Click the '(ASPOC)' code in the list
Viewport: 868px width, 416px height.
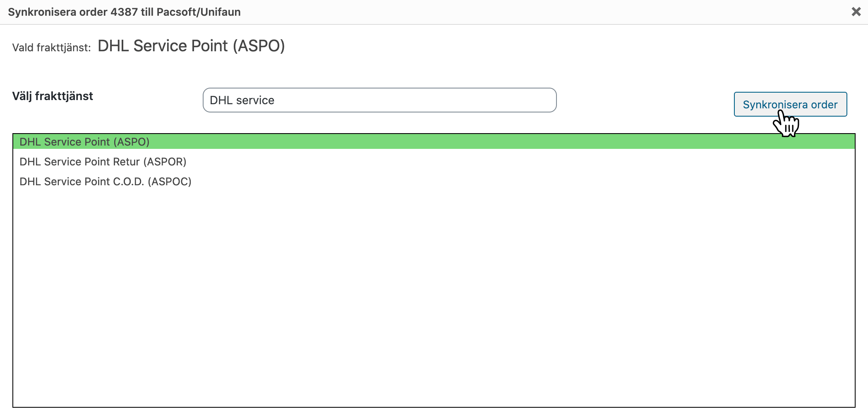point(170,182)
